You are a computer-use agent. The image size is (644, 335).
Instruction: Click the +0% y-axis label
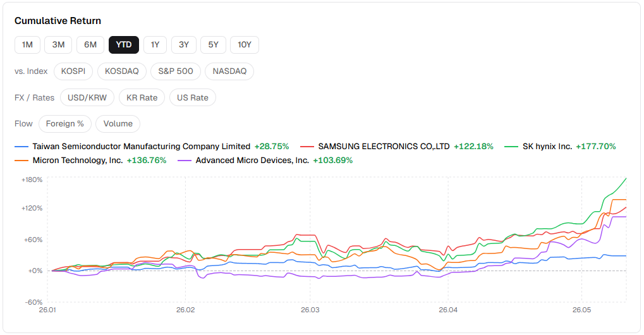click(35, 271)
